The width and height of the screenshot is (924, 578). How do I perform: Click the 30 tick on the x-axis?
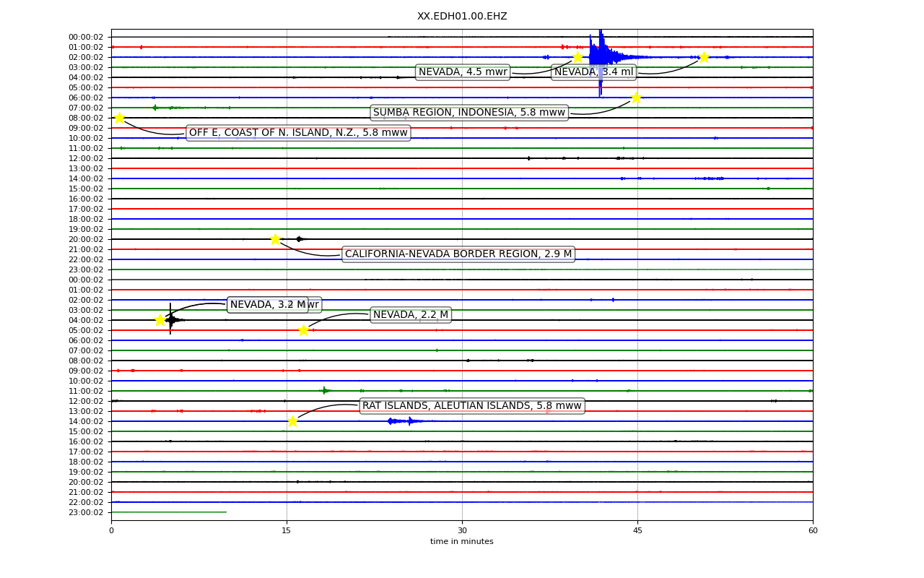point(462,530)
